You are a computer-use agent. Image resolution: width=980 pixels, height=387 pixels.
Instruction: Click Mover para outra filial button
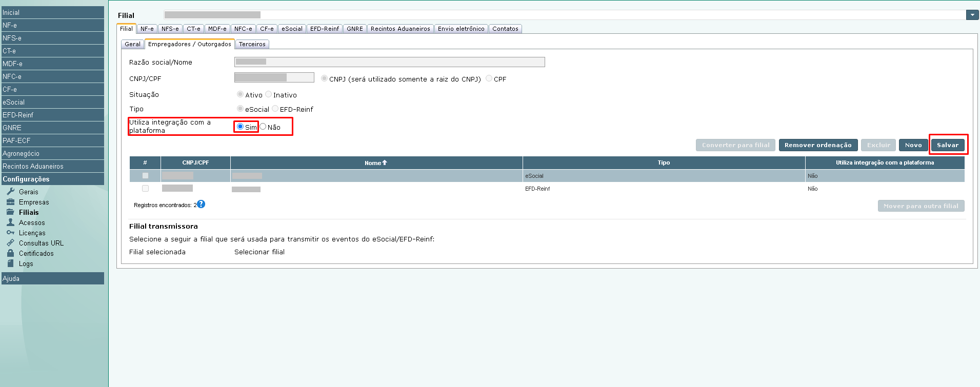pos(921,206)
